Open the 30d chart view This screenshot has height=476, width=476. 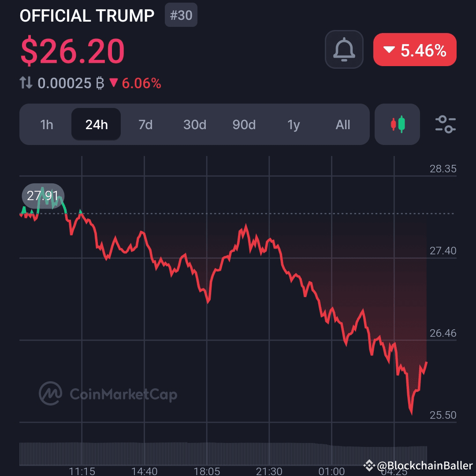(194, 125)
